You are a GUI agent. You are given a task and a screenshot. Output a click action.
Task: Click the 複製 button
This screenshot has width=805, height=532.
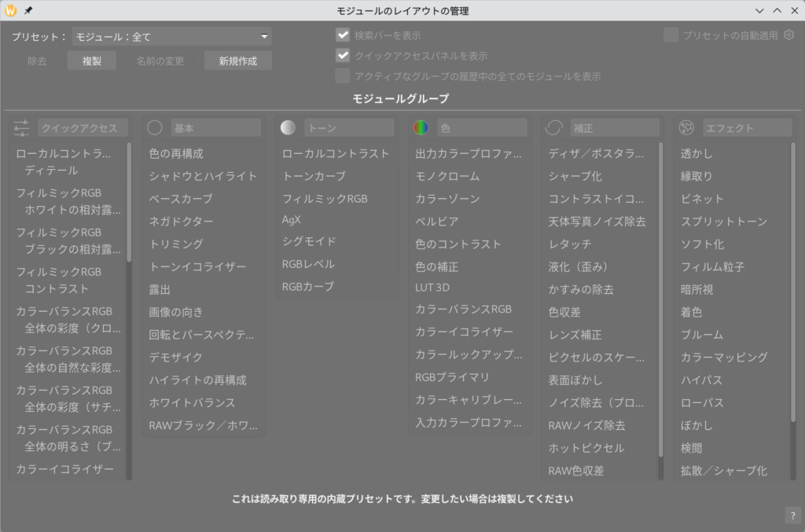coord(92,61)
